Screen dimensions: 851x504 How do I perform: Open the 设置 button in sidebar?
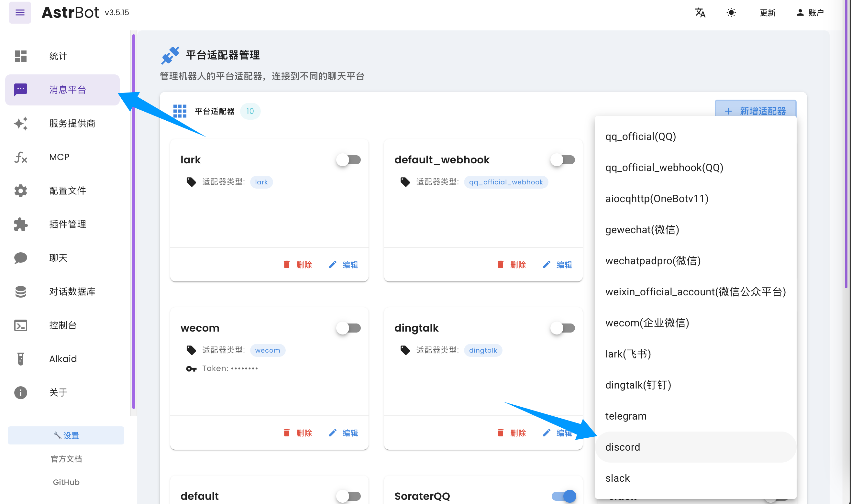pos(66,435)
